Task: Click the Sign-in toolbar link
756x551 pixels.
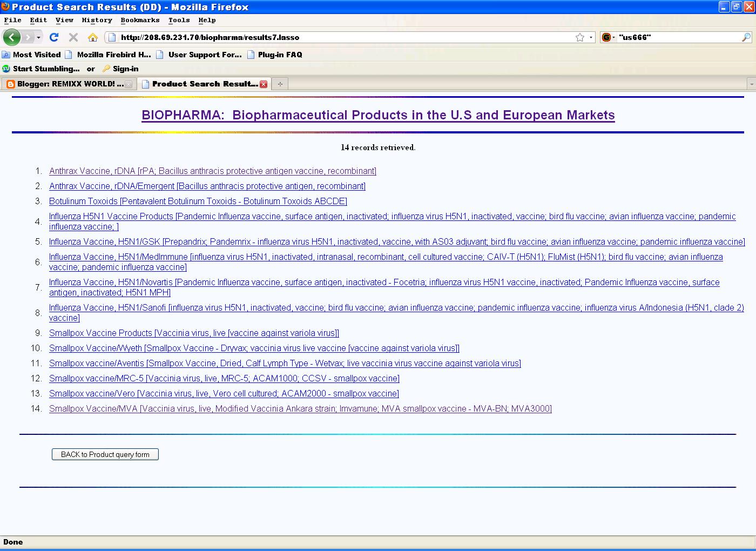Action: pyautogui.click(x=126, y=69)
